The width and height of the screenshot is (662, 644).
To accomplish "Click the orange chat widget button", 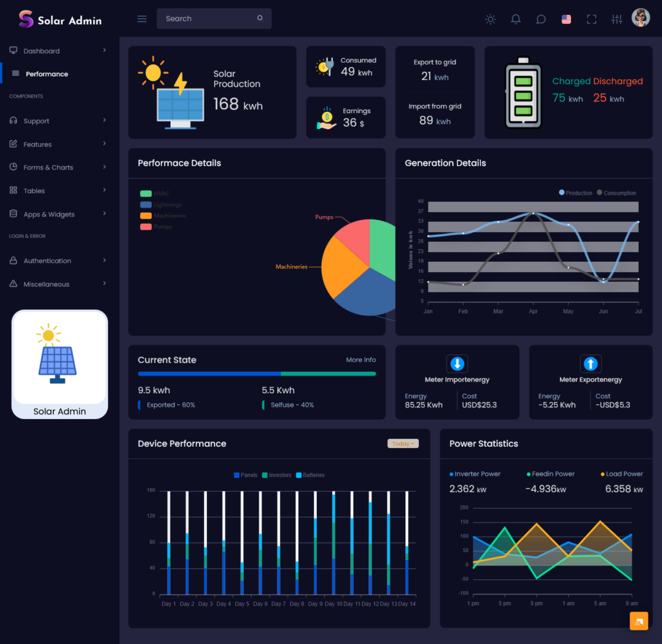I will click(x=639, y=621).
